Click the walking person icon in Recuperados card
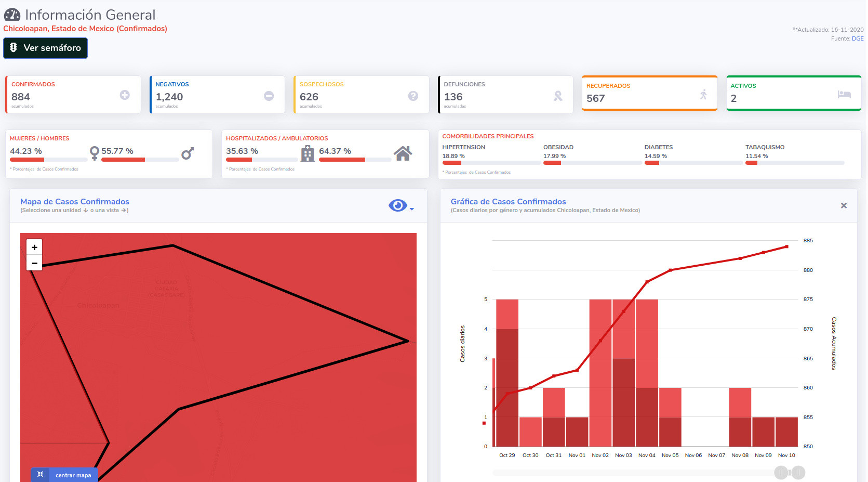Image resolution: width=868 pixels, height=482 pixels. (703, 94)
